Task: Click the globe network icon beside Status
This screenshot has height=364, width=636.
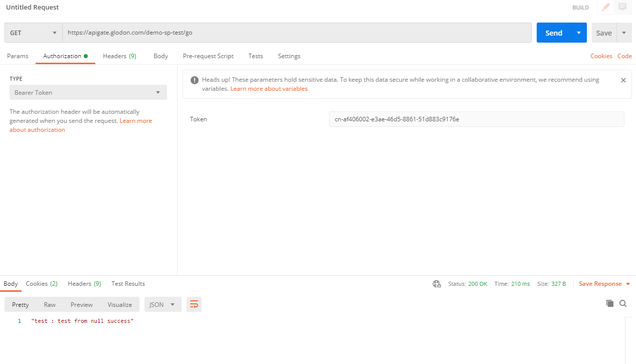Action: pyautogui.click(x=436, y=284)
